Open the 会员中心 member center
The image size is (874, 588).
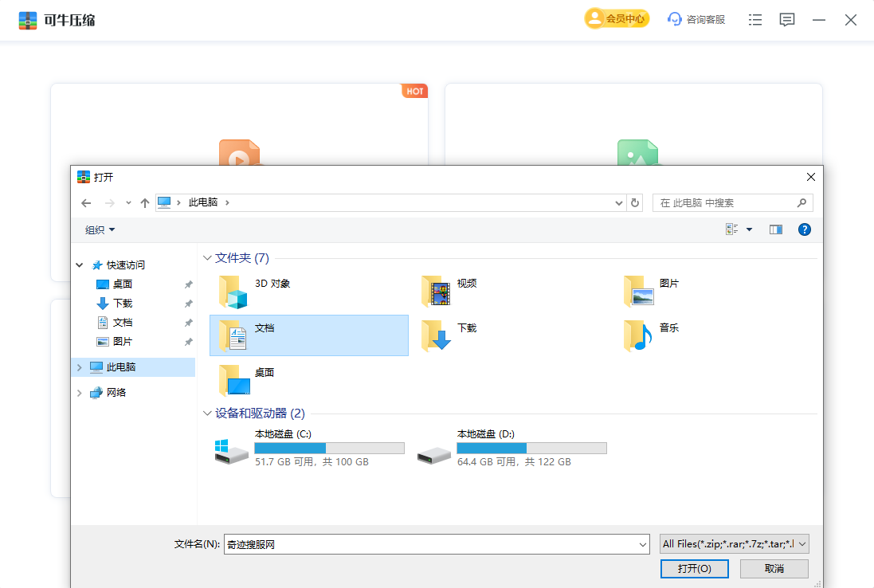pyautogui.click(x=617, y=19)
